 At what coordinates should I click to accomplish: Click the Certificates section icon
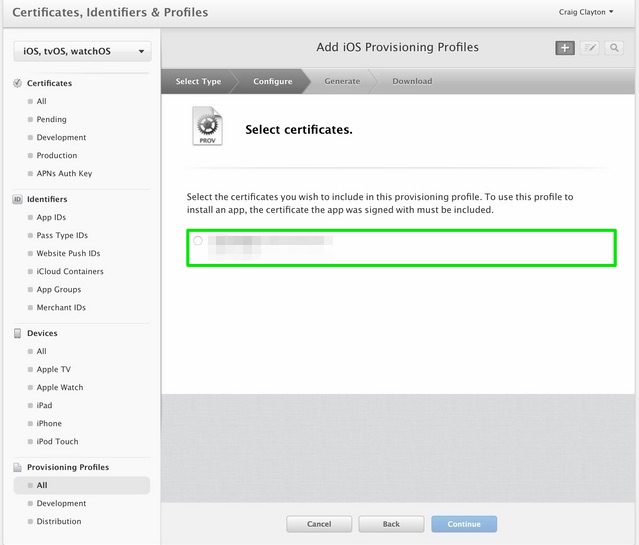(x=17, y=83)
